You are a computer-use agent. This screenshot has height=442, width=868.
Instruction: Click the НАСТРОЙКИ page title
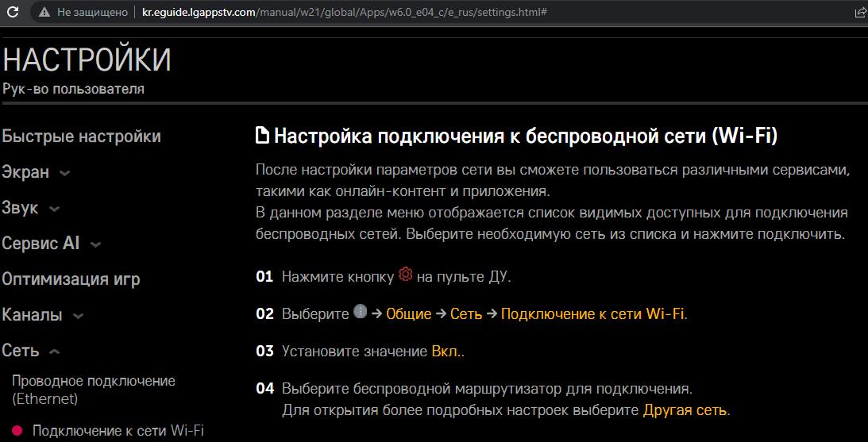[x=87, y=61]
